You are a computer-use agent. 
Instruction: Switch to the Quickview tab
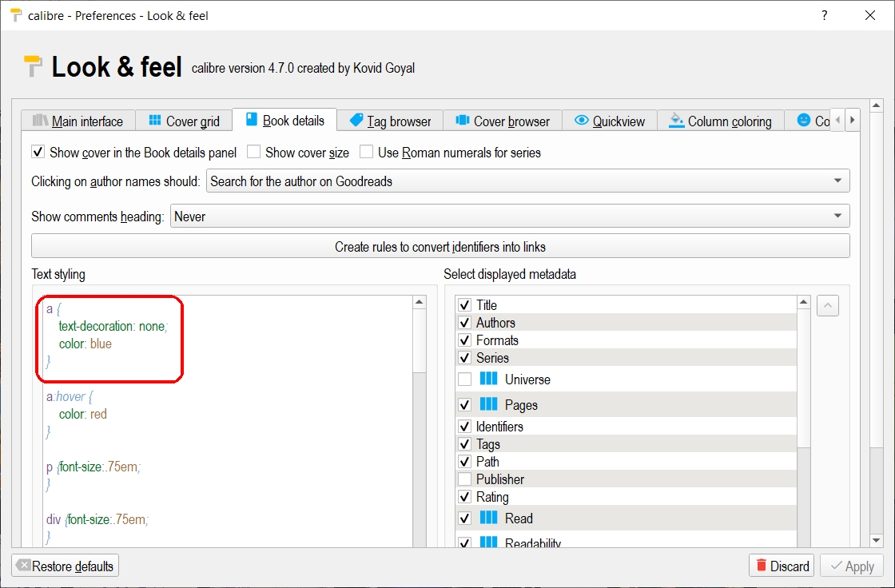pyautogui.click(x=610, y=121)
